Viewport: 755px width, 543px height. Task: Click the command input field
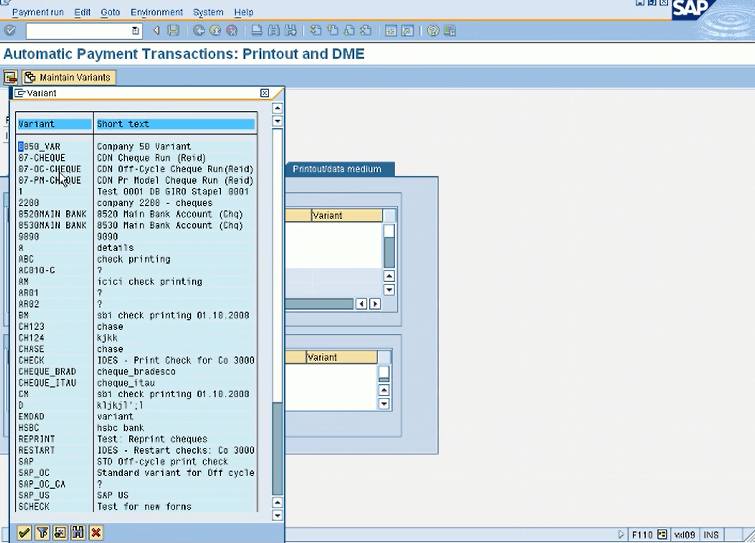coord(78,31)
